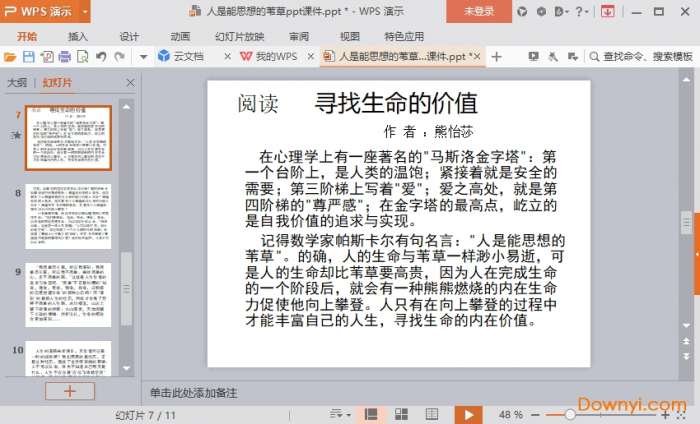
Task: Click the skin icon in title bar
Action: coord(522,12)
